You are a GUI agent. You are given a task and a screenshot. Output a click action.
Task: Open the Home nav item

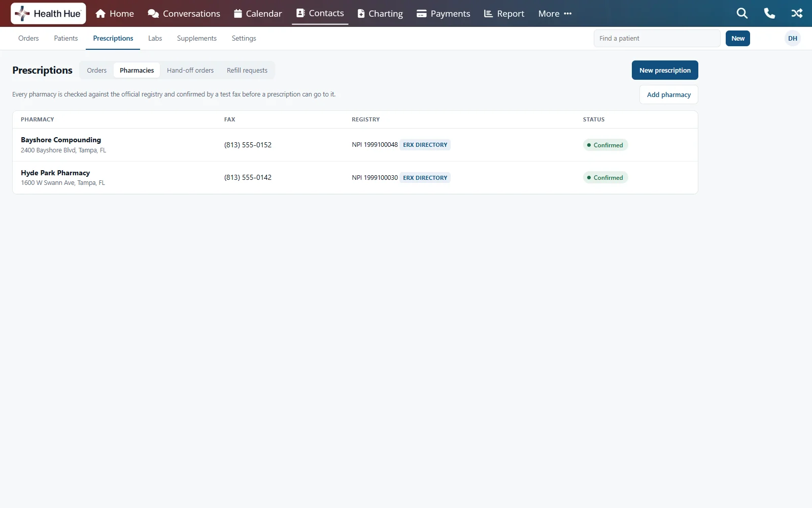pos(115,14)
